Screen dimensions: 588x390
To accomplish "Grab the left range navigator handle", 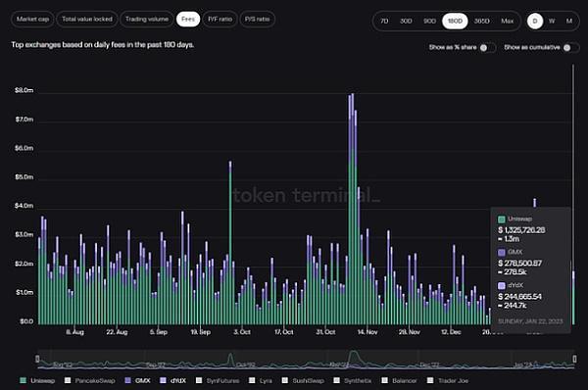I will [x=37, y=359].
